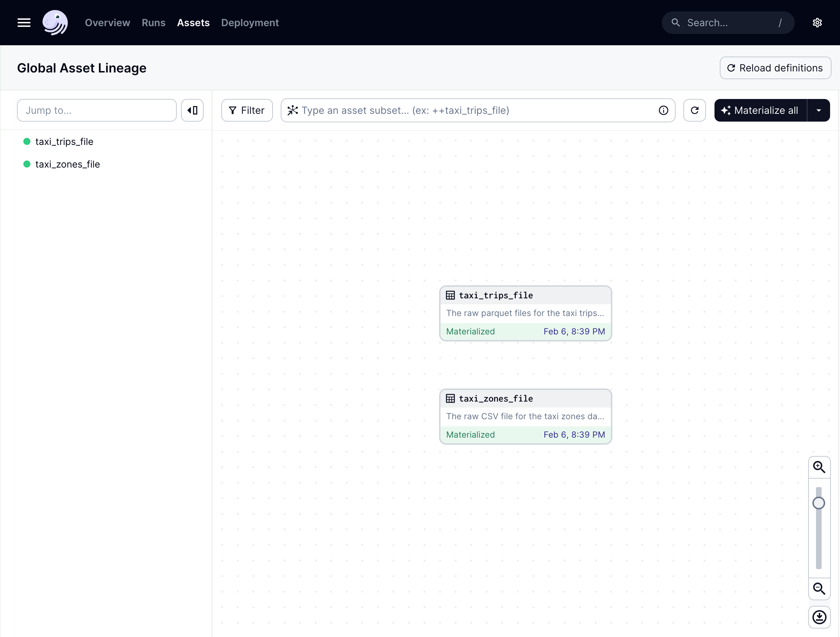Navigate to the Deployment tab
Viewport: 840px width, 637px height.
click(x=250, y=23)
